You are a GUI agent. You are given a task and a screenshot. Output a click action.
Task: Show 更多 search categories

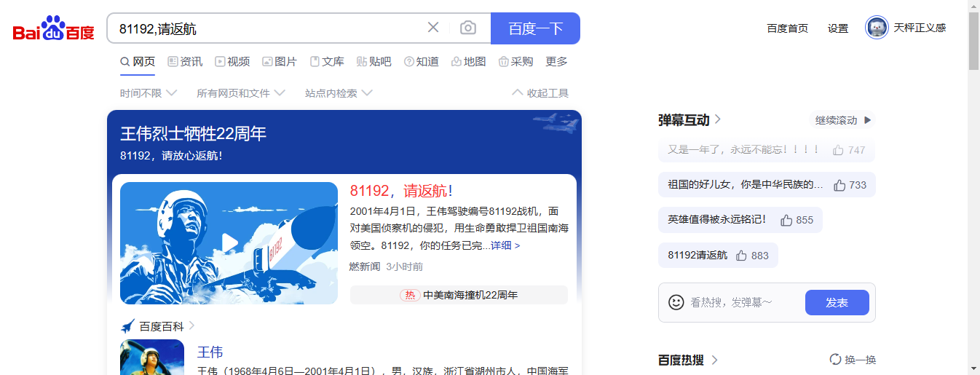[x=556, y=62]
